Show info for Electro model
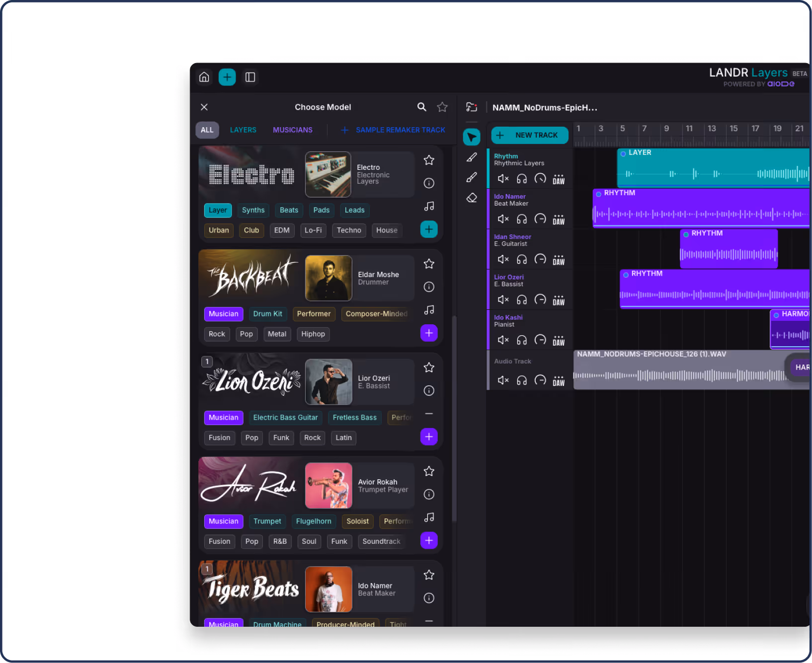 [429, 183]
